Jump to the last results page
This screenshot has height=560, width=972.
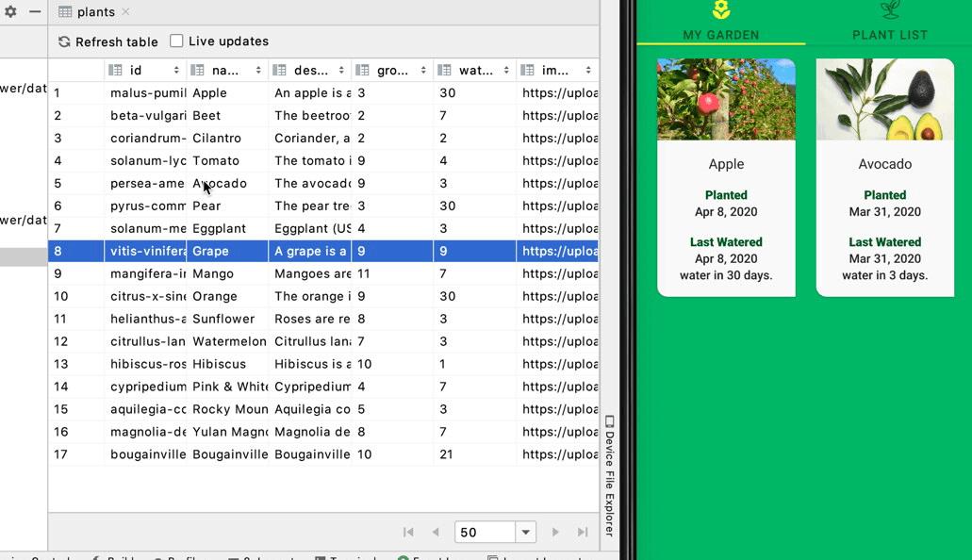coord(582,532)
